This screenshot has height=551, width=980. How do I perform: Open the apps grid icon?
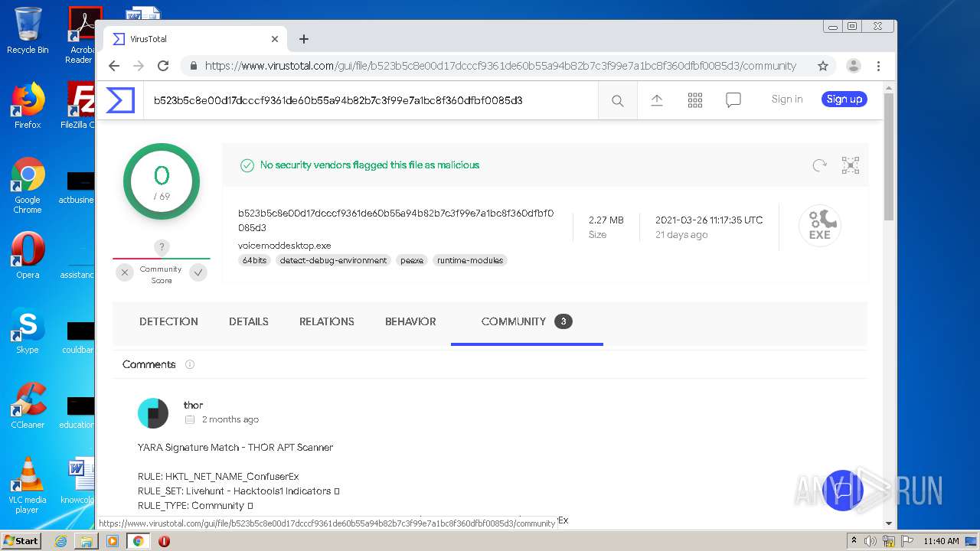click(x=695, y=100)
